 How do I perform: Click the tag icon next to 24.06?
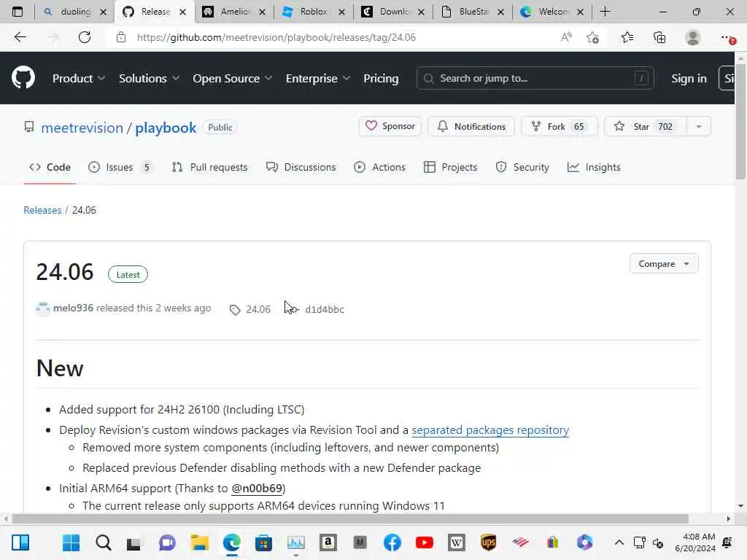click(x=235, y=310)
